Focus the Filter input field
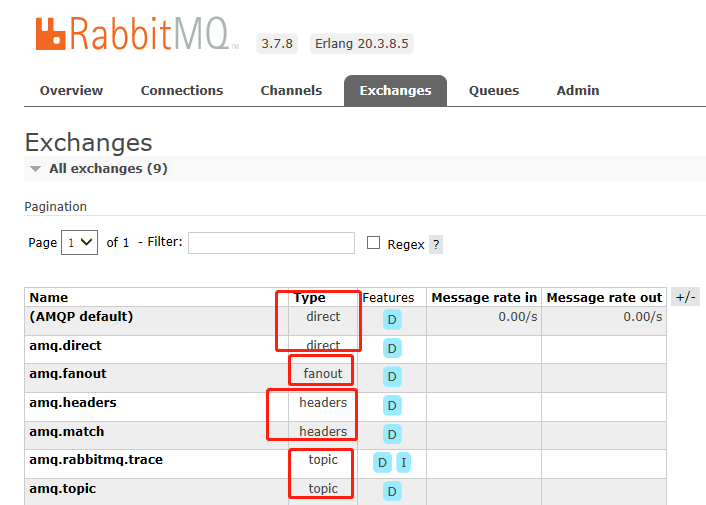The image size is (706, 505). tap(272, 243)
